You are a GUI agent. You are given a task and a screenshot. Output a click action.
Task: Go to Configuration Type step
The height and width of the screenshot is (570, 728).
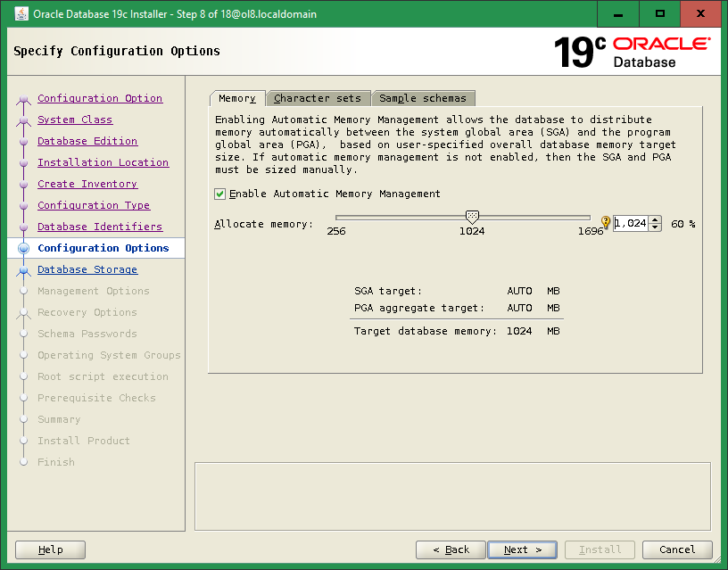pos(94,205)
